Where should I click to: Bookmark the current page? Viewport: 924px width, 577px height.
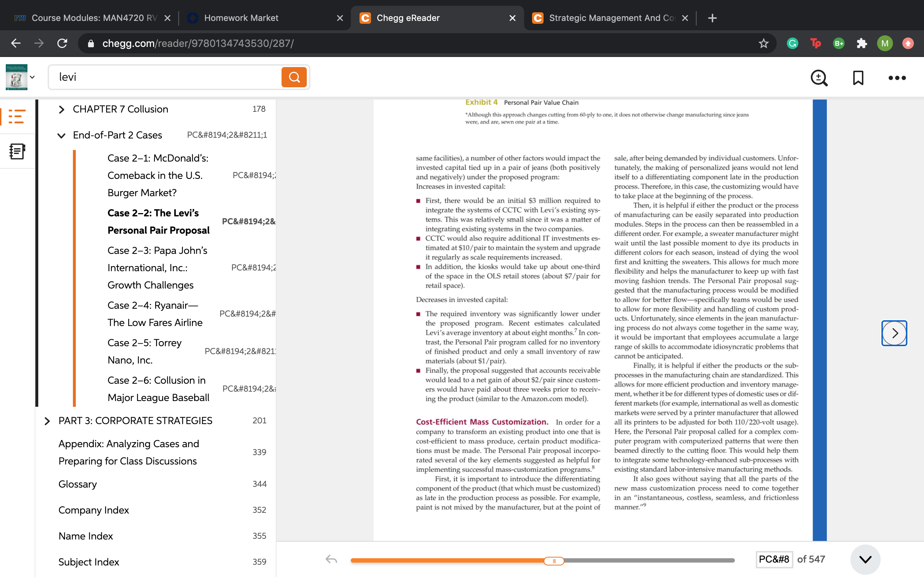858,78
